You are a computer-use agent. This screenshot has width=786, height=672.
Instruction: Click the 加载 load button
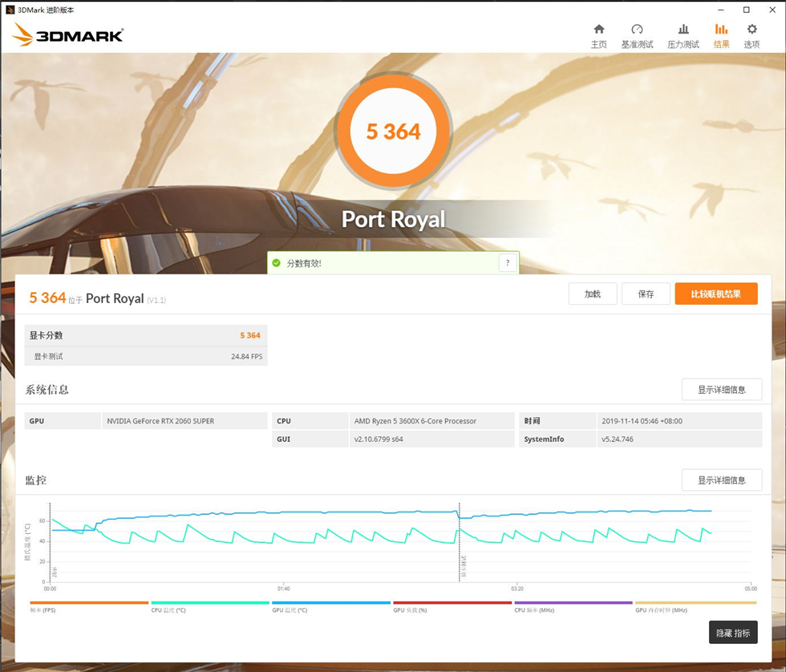click(592, 294)
